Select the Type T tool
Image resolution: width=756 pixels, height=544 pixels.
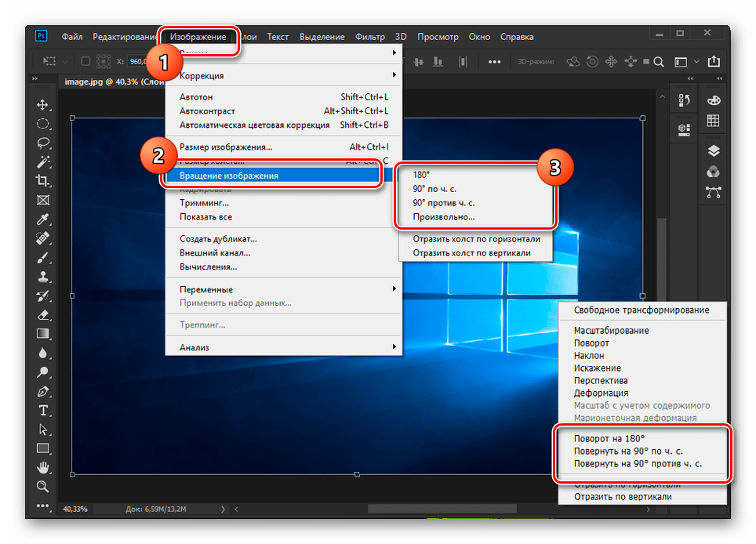pyautogui.click(x=43, y=411)
